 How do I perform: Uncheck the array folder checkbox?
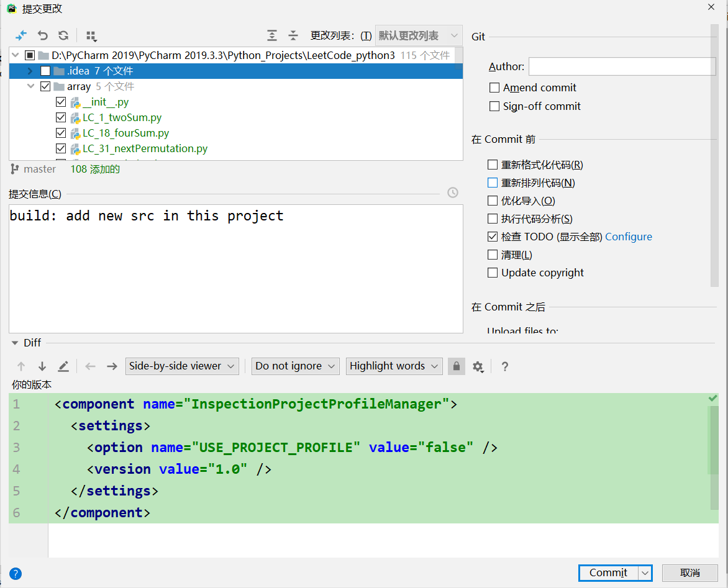coord(45,86)
